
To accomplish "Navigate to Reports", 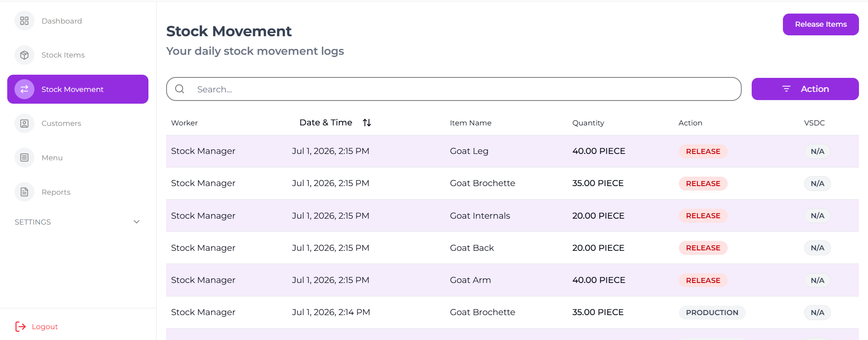I will [x=78, y=192].
